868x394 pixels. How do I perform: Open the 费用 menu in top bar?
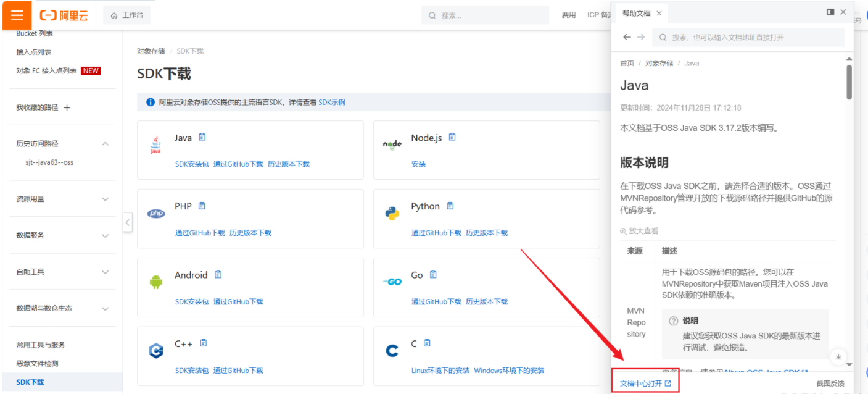tap(569, 15)
